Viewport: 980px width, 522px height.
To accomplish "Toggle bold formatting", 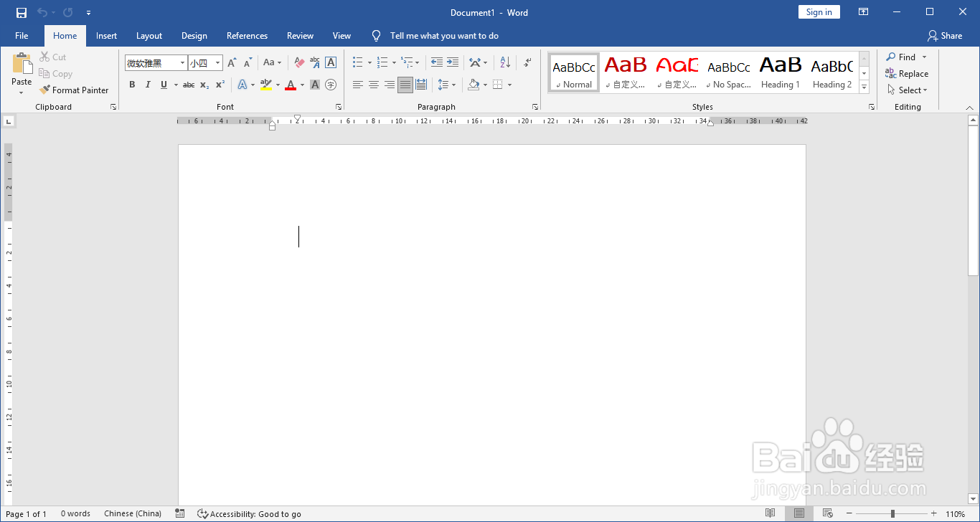I will [x=132, y=85].
